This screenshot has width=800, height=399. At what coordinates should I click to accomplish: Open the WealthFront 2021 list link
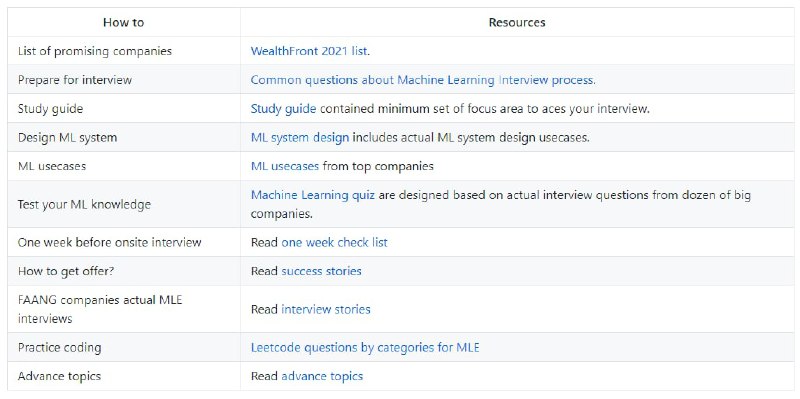click(x=309, y=51)
